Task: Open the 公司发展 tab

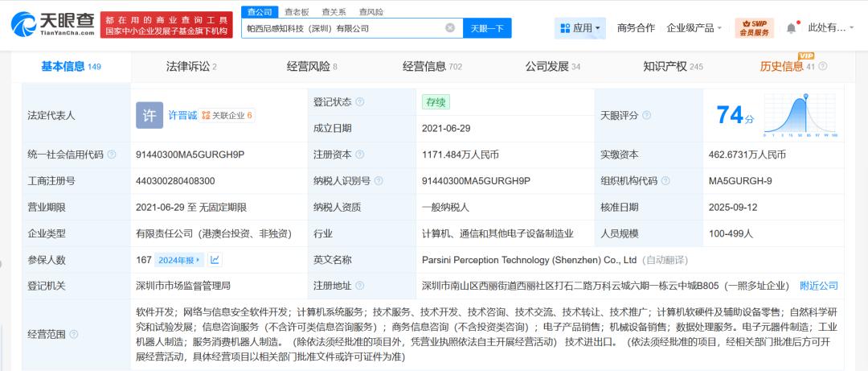Action: pyautogui.click(x=552, y=67)
